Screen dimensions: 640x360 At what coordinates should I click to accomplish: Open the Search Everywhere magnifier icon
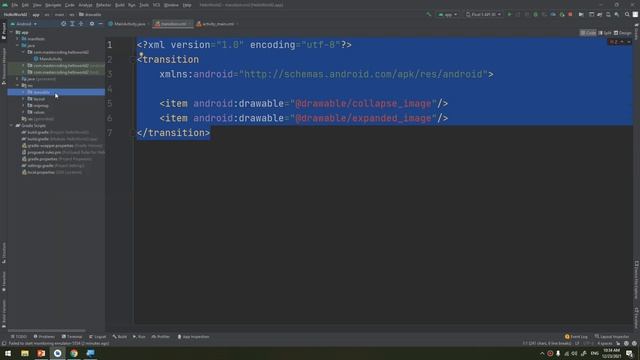[x=627, y=14]
